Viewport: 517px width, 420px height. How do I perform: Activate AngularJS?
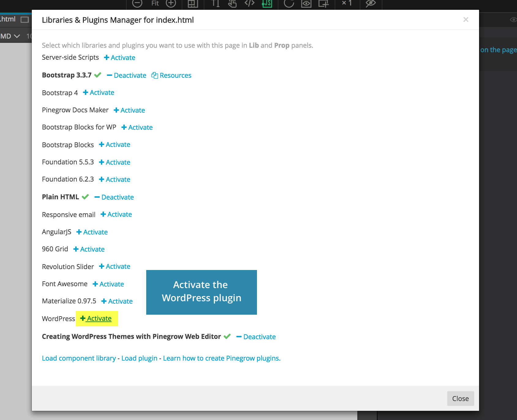click(x=92, y=232)
